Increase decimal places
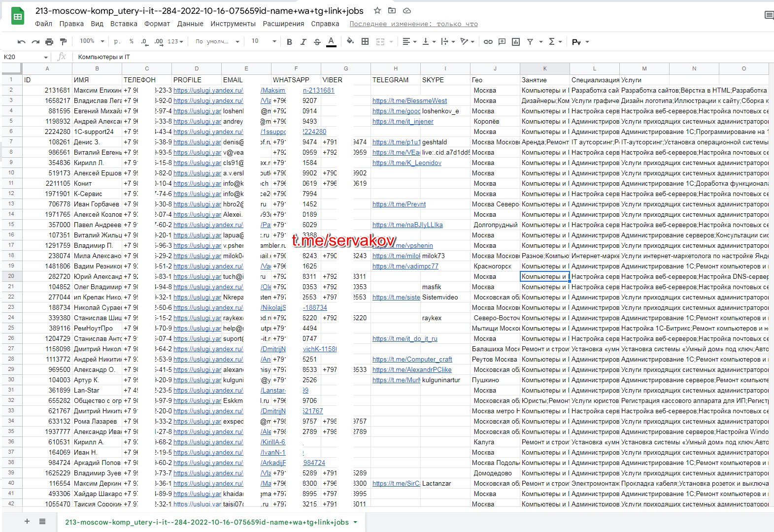This screenshot has width=774, height=532. tap(158, 42)
